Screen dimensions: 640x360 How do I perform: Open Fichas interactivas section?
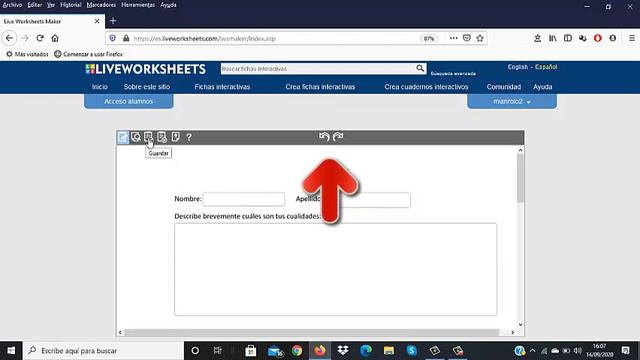pos(222,87)
